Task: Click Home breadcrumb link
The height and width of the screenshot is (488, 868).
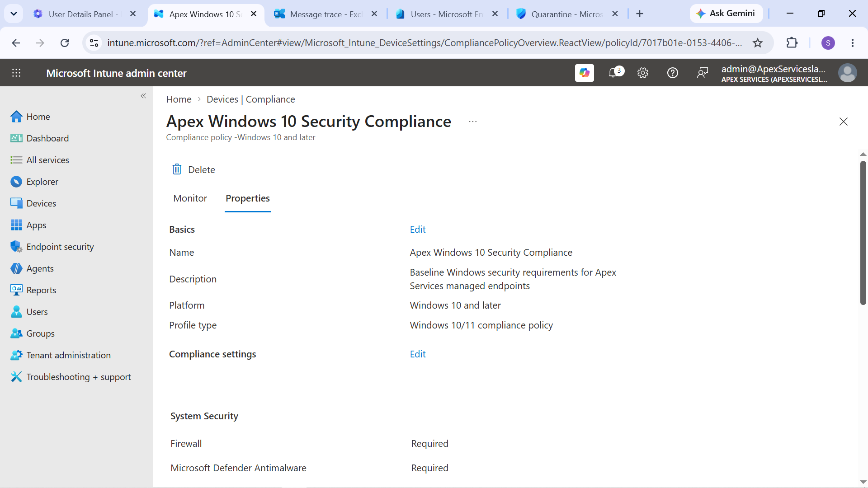Action: 179,99
